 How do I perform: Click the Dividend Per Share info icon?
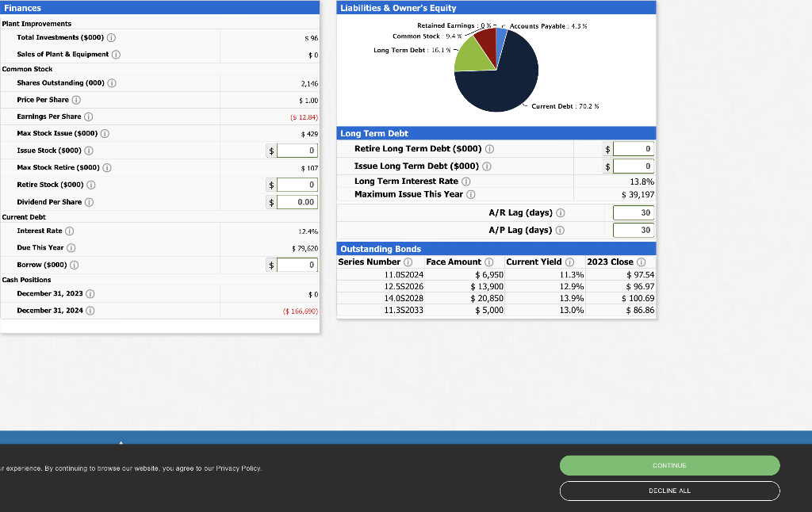pos(90,201)
